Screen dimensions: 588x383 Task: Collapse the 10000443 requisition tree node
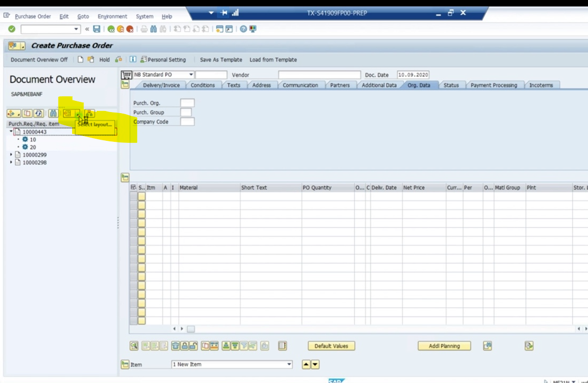tap(11, 131)
